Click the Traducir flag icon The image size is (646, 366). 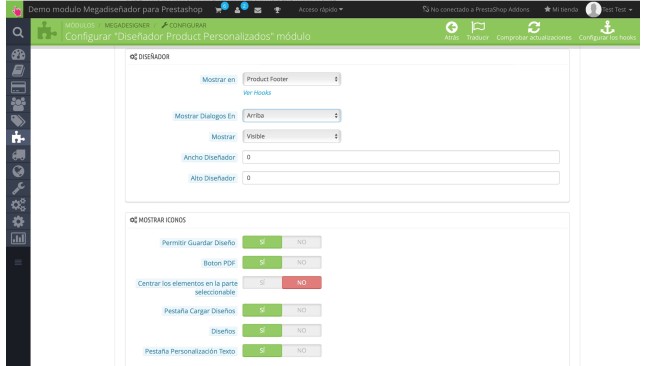[478, 27]
